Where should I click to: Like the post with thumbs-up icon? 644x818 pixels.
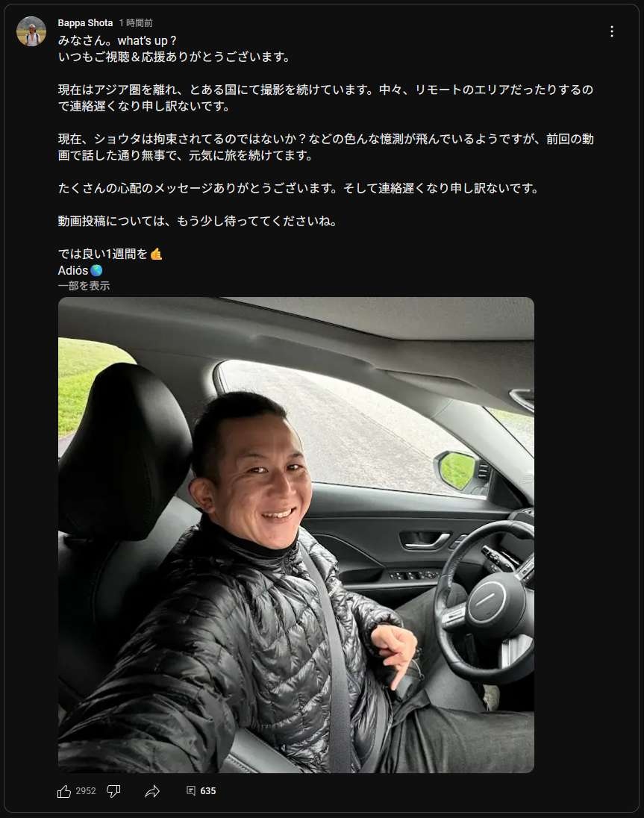pos(64,791)
